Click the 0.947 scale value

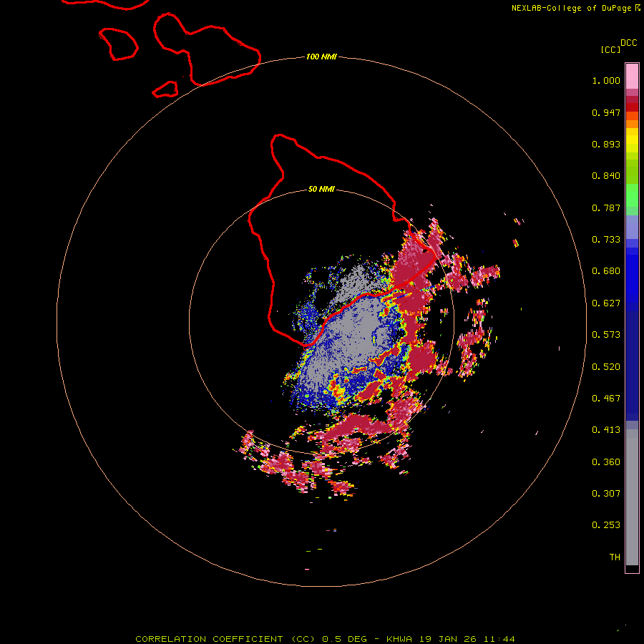(x=606, y=112)
